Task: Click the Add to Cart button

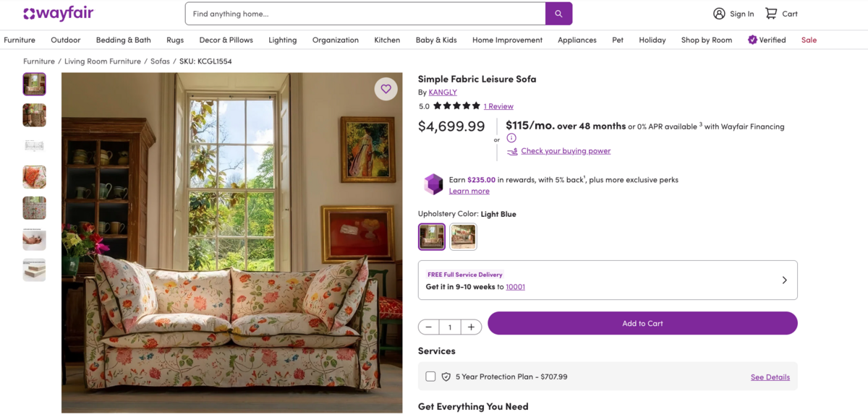Action: point(642,323)
